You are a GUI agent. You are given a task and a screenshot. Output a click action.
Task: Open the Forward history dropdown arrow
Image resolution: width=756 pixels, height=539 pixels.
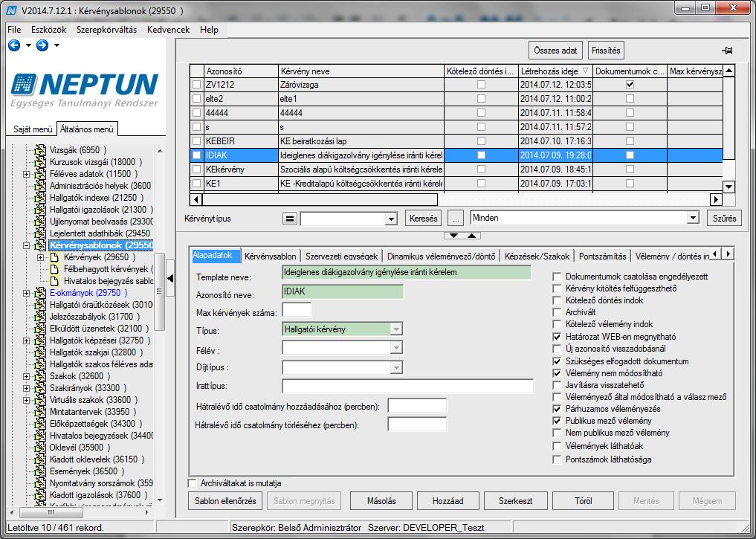(57, 45)
